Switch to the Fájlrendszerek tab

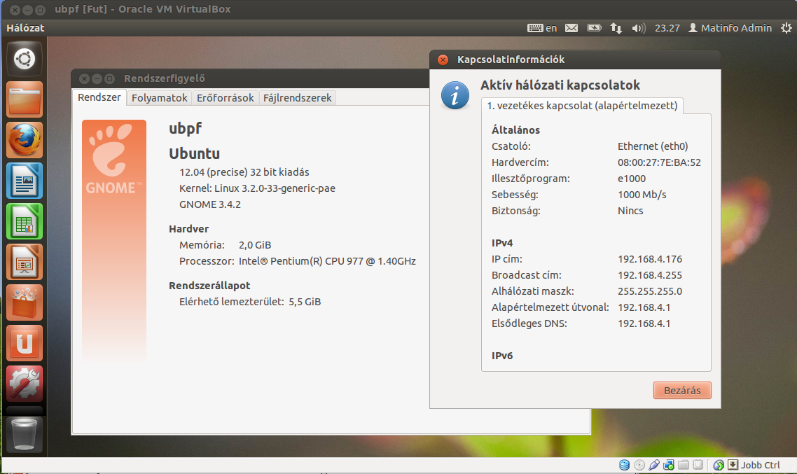297,98
